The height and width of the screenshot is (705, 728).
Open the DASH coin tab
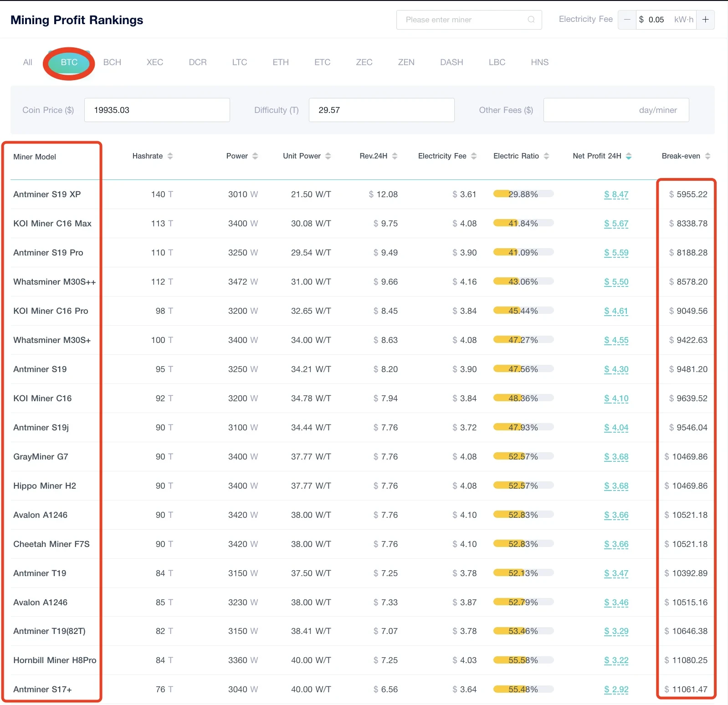[x=451, y=62]
